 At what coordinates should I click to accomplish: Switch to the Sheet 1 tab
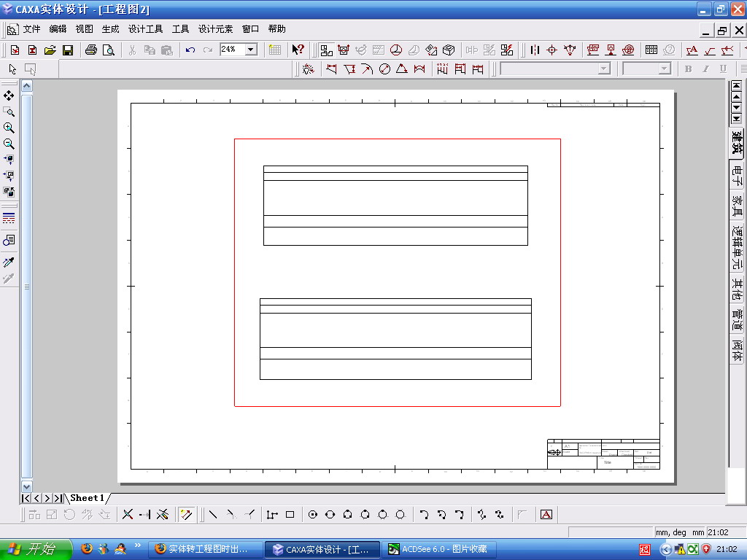click(x=88, y=498)
